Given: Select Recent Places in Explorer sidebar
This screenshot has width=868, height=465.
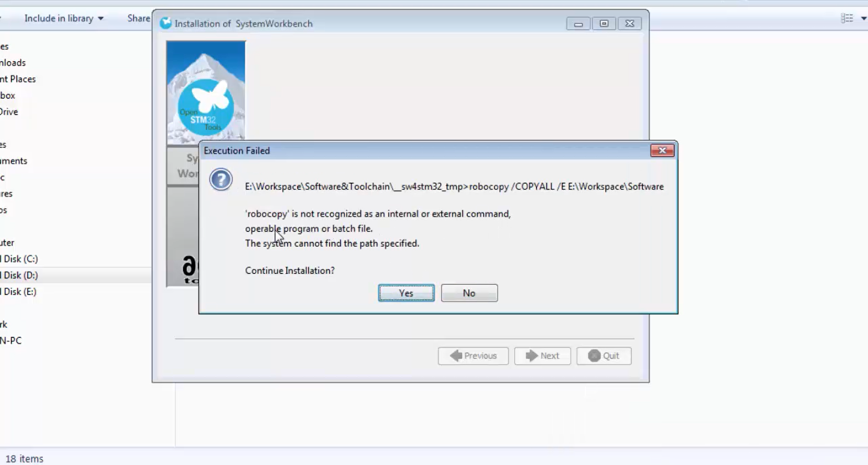Looking at the screenshot, I should (x=18, y=79).
